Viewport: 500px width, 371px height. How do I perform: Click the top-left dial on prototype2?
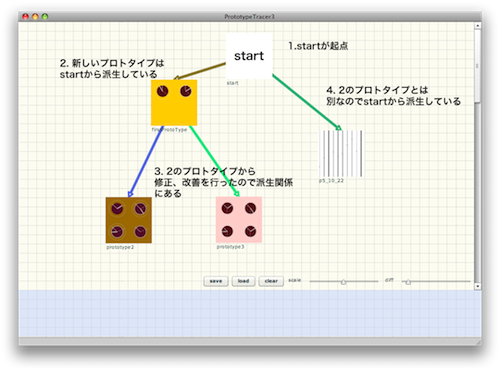pyautogui.click(x=117, y=209)
